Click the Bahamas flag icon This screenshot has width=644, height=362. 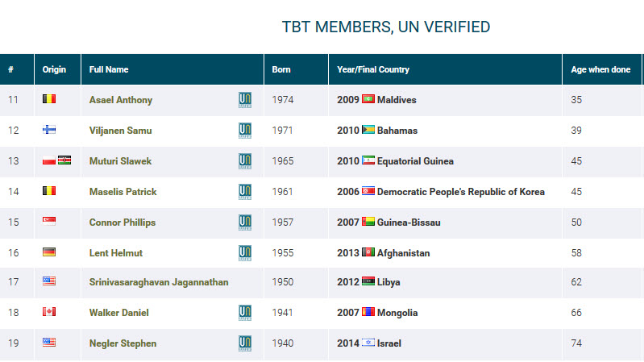[x=369, y=131]
